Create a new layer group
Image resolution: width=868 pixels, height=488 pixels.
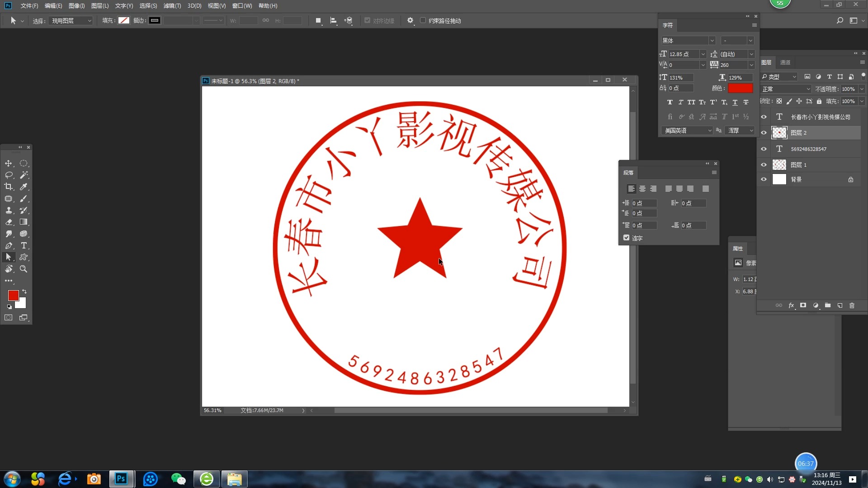pyautogui.click(x=828, y=305)
